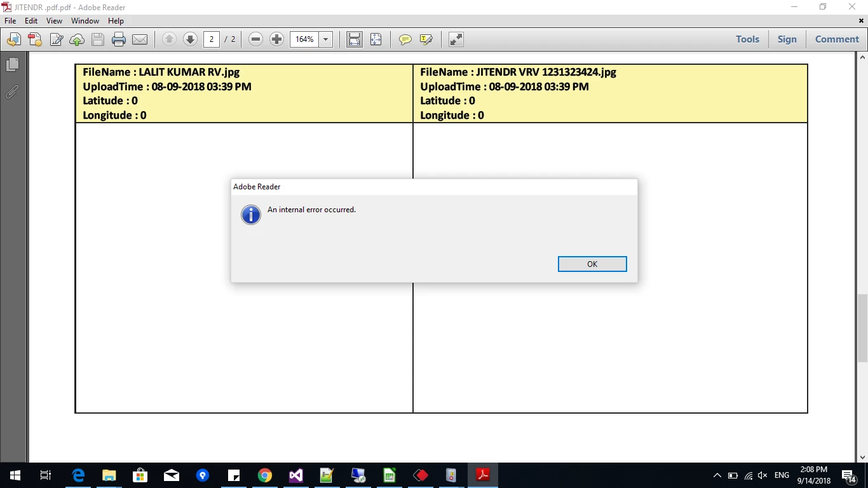Click the green cloud upload icon
The height and width of the screenshot is (488, 868).
[77, 39]
